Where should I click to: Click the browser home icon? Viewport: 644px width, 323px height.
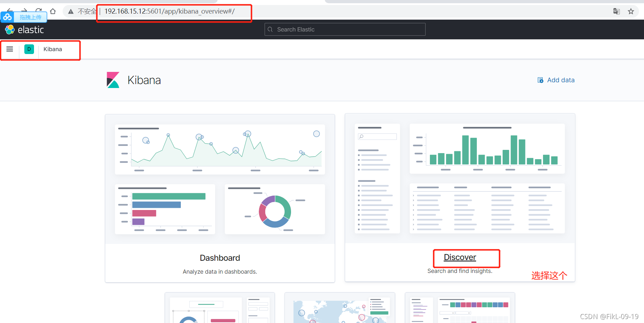pyautogui.click(x=53, y=11)
